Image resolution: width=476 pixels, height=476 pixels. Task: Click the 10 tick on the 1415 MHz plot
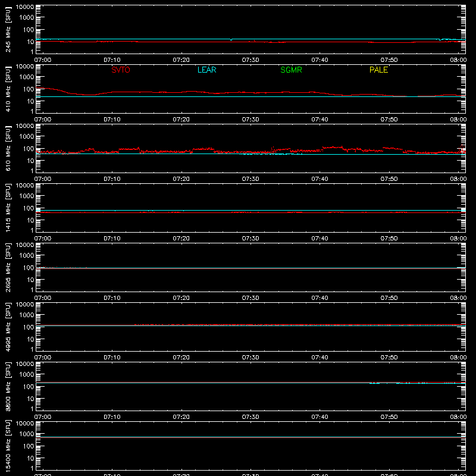[x=30, y=220]
